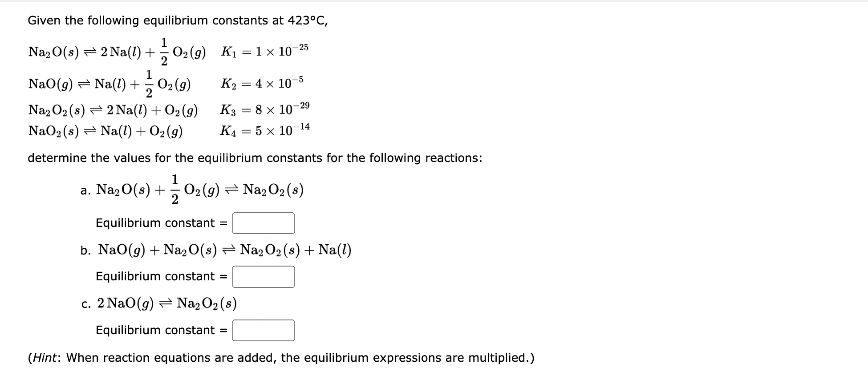The height and width of the screenshot is (372, 868).
Task: Click the Equilibrium constant input box for reaction c
Action: (263, 330)
